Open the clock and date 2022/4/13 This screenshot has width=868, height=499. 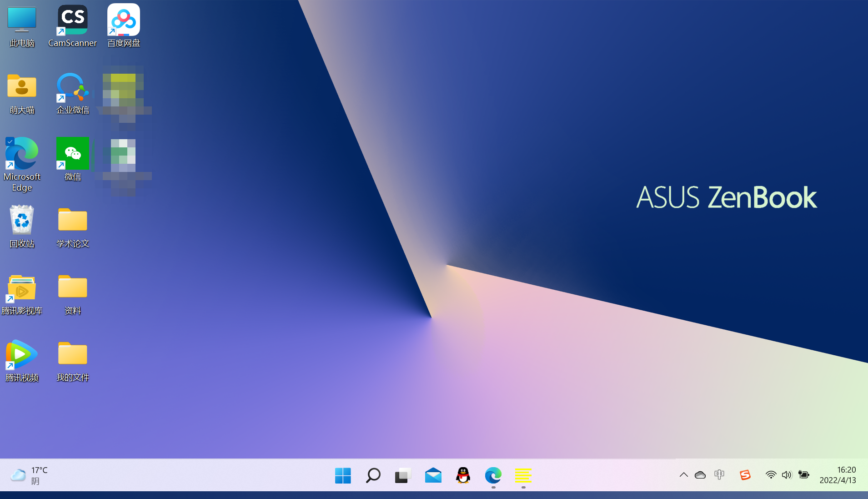pos(838,475)
